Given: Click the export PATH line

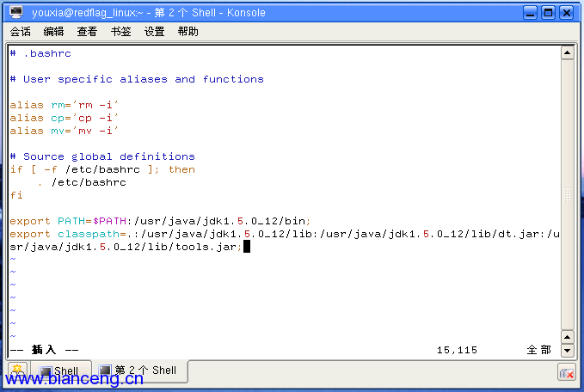Looking at the screenshot, I should point(160,221).
